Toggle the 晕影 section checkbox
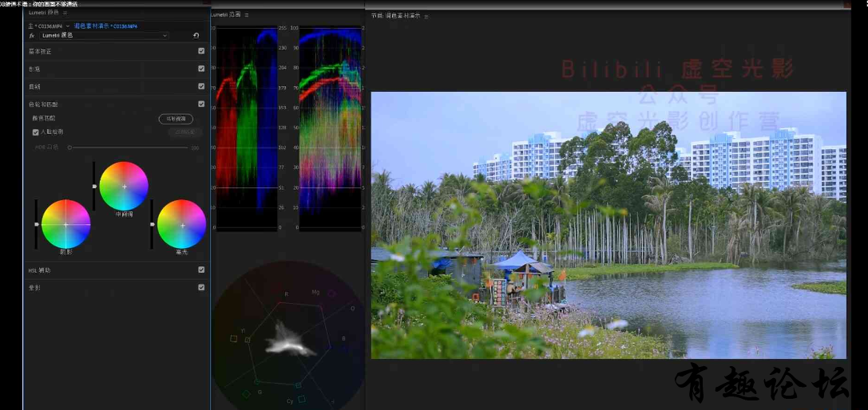The width and height of the screenshot is (868, 410). coord(201,288)
